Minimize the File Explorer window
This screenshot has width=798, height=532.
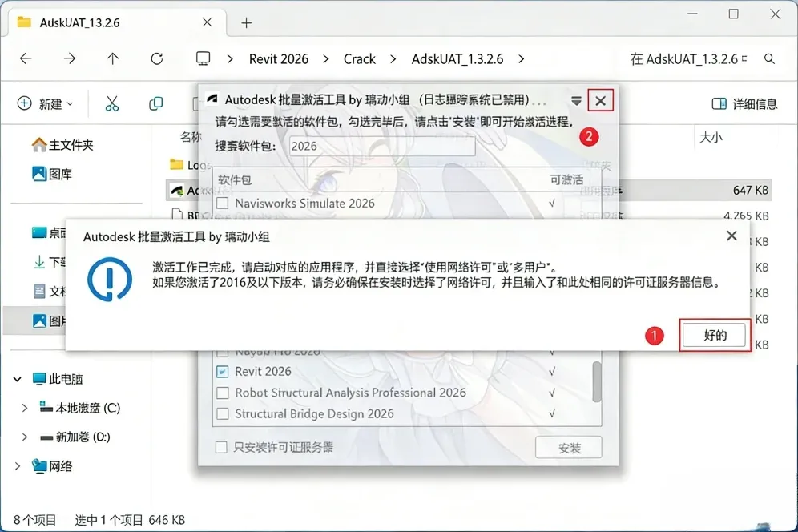tap(692, 14)
